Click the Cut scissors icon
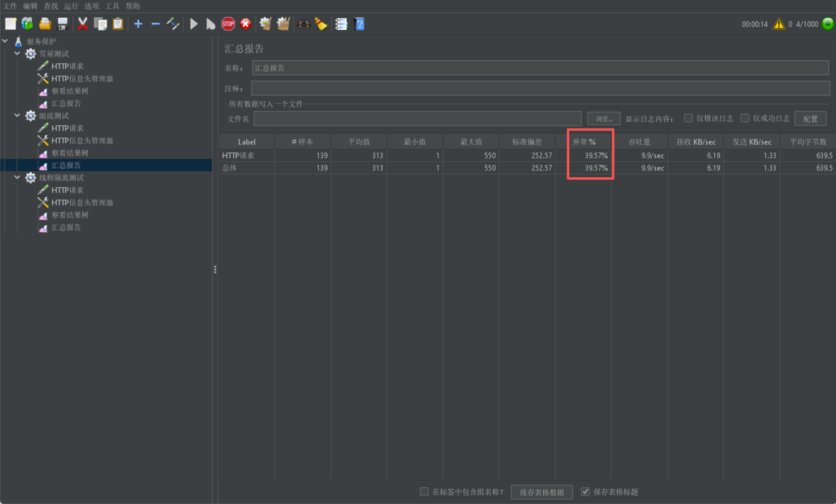Image resolution: width=836 pixels, height=504 pixels. (83, 24)
